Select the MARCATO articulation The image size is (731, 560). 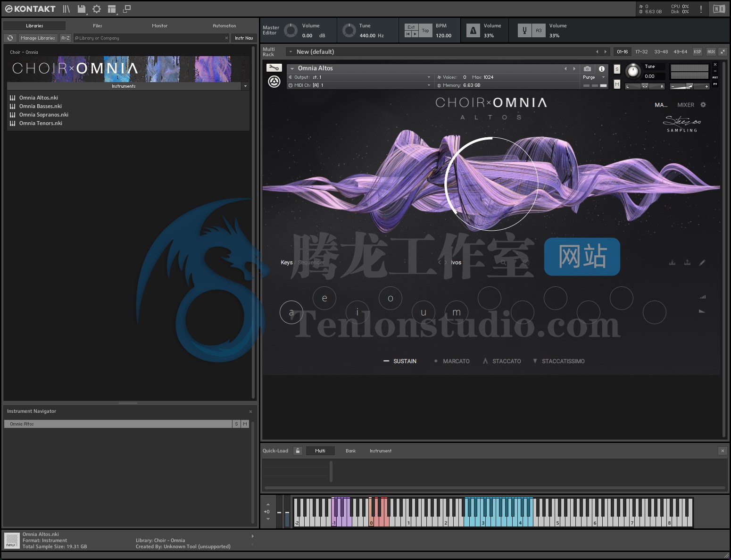coord(451,361)
